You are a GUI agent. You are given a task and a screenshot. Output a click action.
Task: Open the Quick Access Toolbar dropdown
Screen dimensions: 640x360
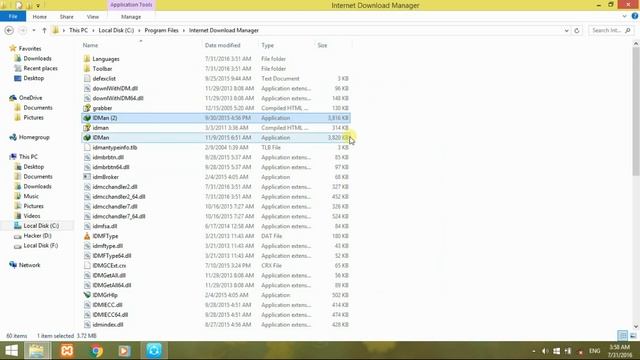pos(38,6)
